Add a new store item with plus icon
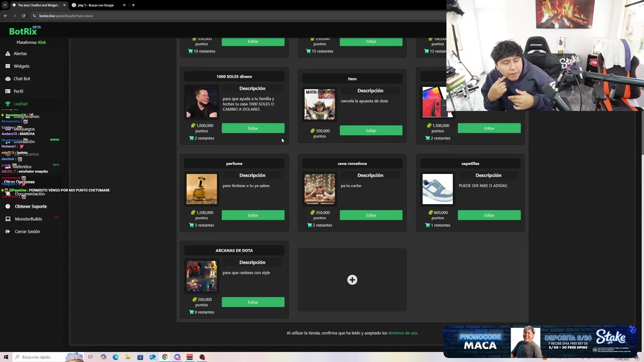The width and height of the screenshot is (644, 362). click(352, 280)
